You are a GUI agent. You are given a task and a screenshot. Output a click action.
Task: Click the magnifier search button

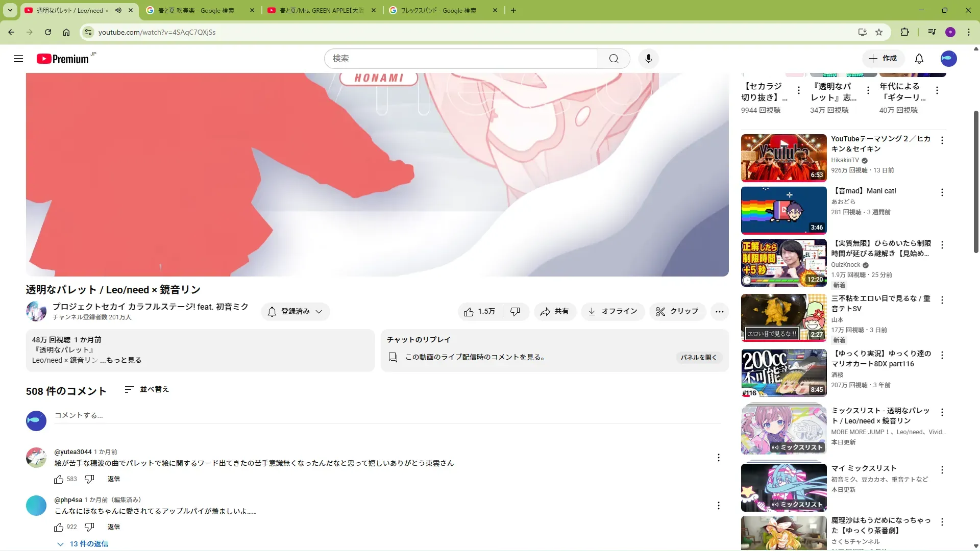pos(614,59)
